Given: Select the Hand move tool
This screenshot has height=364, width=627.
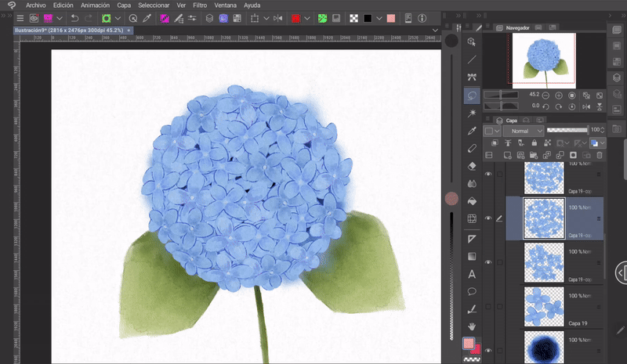Looking at the screenshot, I should (x=472, y=326).
